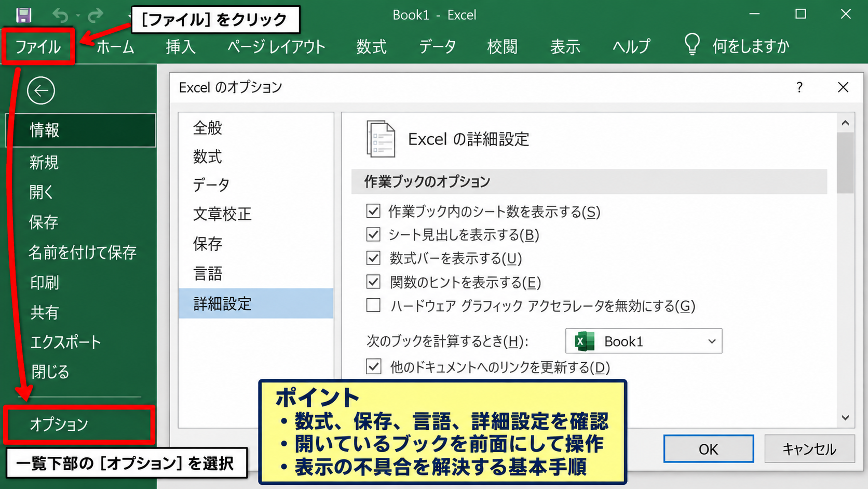Click the Save floppy disk icon

point(24,15)
